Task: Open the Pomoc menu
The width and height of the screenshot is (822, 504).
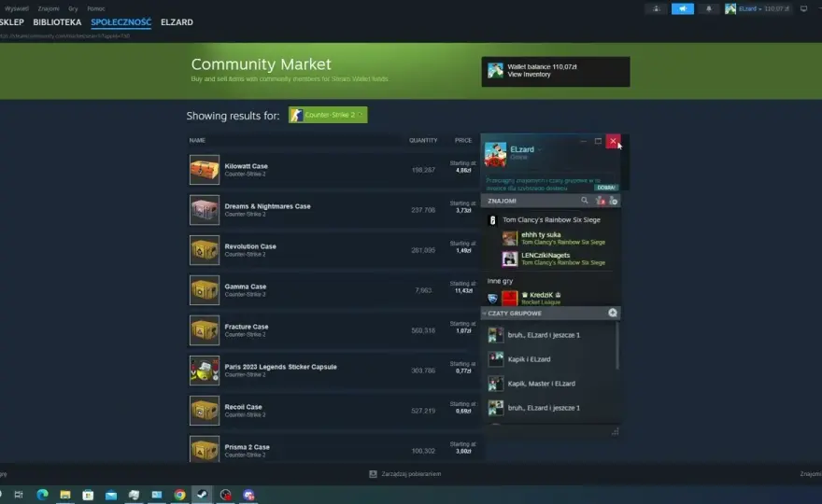Action: [96, 8]
